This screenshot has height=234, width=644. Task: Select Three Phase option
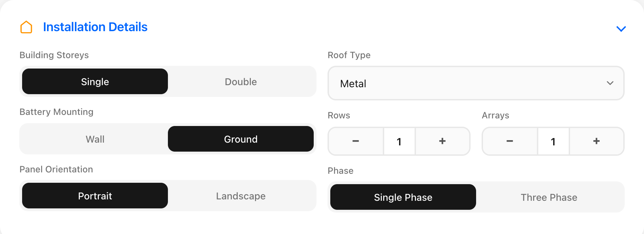[x=549, y=197]
